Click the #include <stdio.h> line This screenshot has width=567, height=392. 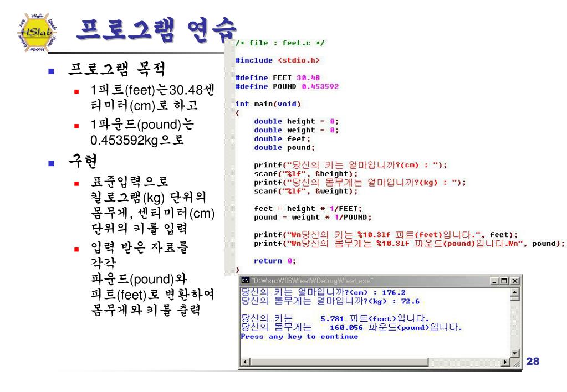[277, 60]
